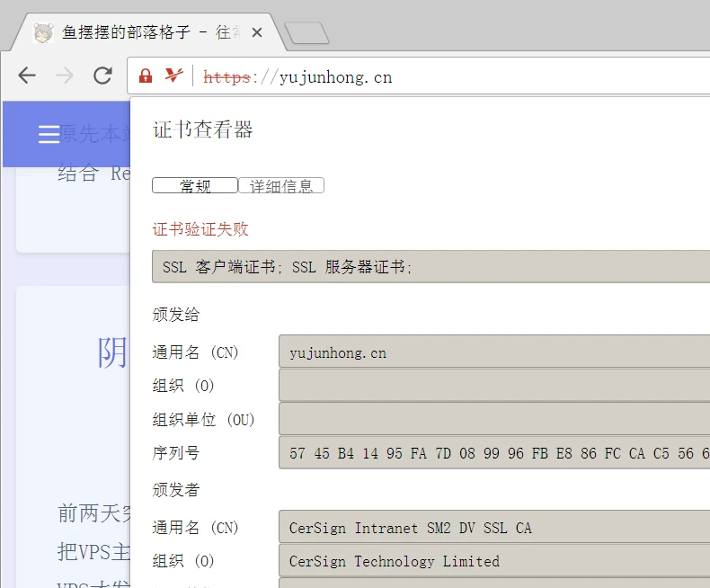
Task: Click the red lock security icon
Action: click(146, 76)
